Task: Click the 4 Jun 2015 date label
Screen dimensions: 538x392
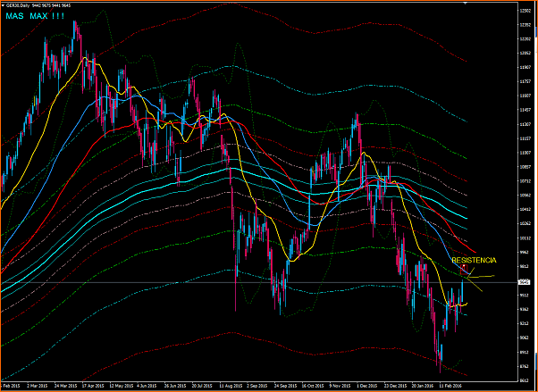Action: point(147,385)
